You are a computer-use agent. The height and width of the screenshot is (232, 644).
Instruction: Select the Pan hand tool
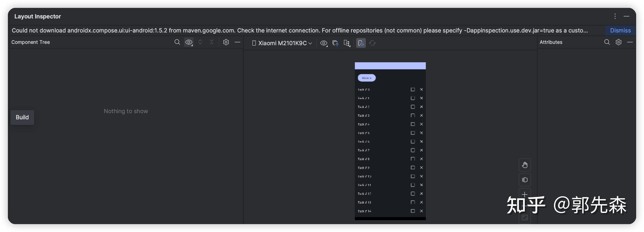pos(524,165)
